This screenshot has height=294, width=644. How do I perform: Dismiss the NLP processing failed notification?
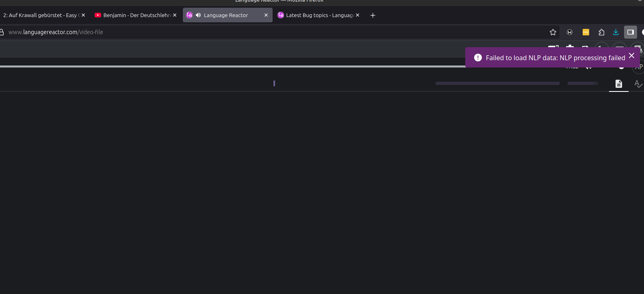631,56
